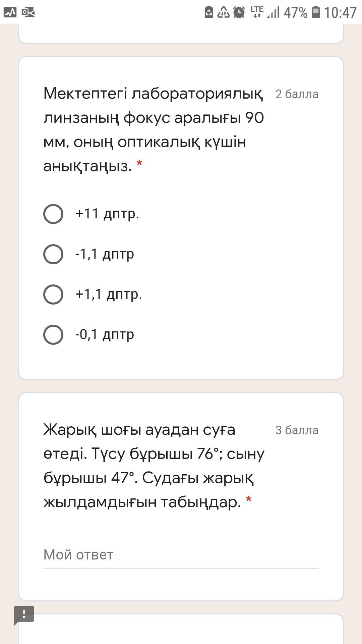Screen dimensions: 362x644
Task: Tap the LTE network indicator
Action: point(257,12)
